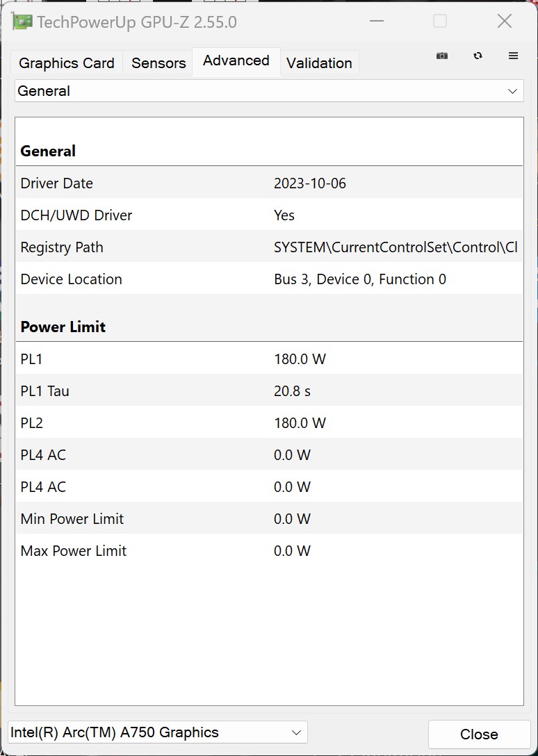Click the refresh icon
This screenshot has width=538, height=756.
pos(478,56)
